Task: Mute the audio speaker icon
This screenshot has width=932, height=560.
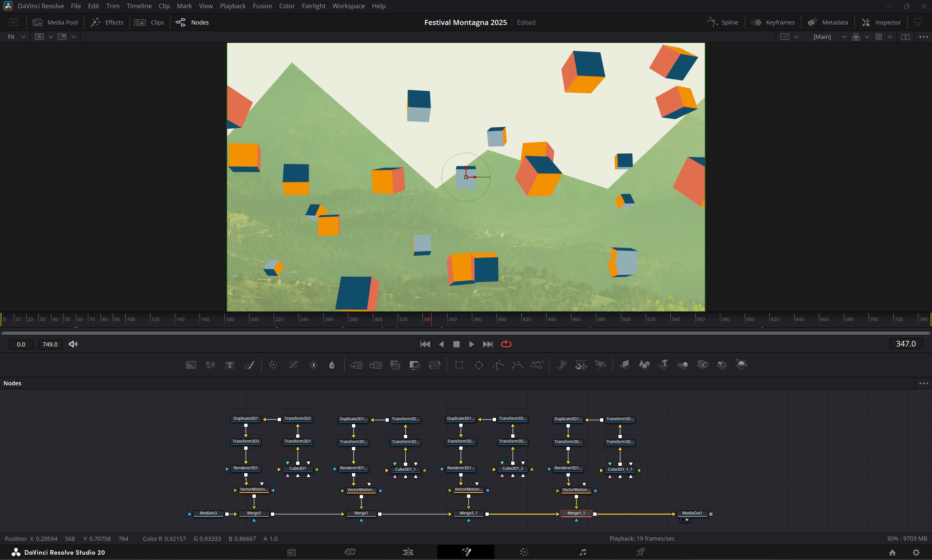Action: point(73,344)
